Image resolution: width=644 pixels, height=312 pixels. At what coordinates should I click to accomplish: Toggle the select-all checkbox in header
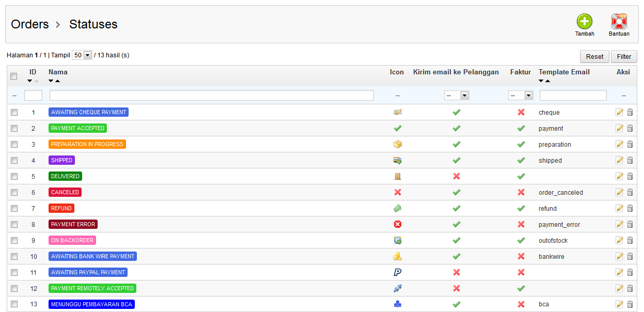(14, 76)
